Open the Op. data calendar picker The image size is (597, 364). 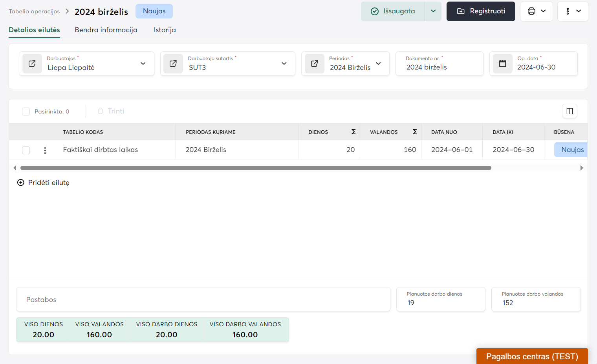point(502,64)
